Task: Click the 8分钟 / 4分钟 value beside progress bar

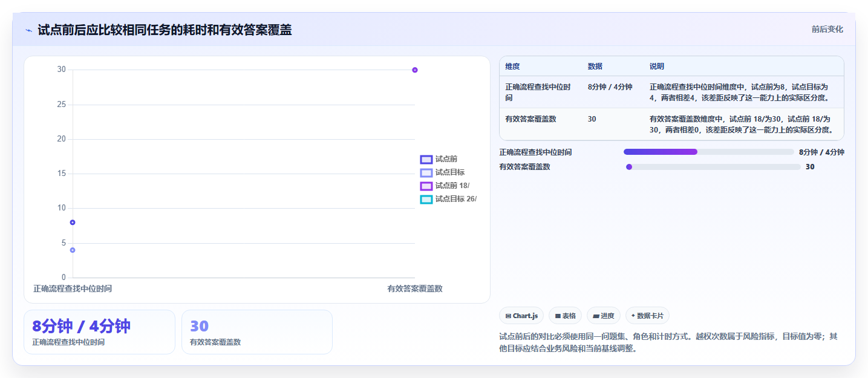Action: tap(821, 152)
